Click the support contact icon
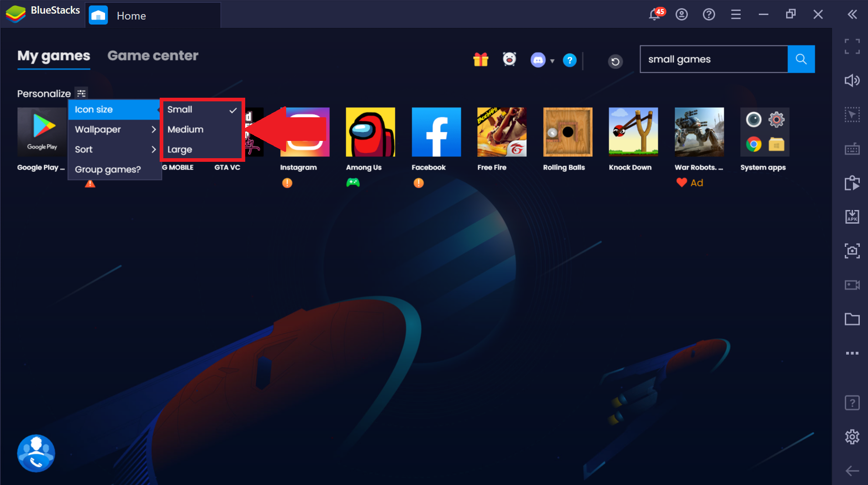The width and height of the screenshot is (868, 485). pos(36,454)
